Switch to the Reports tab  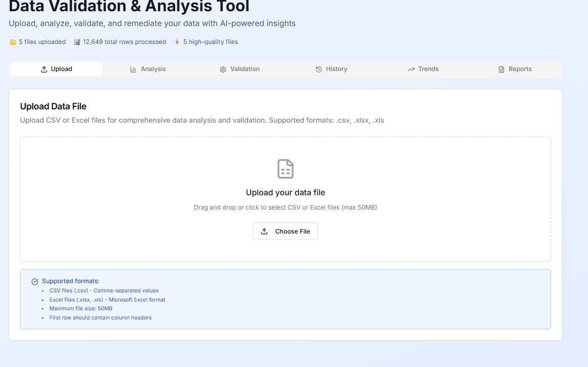coord(515,68)
